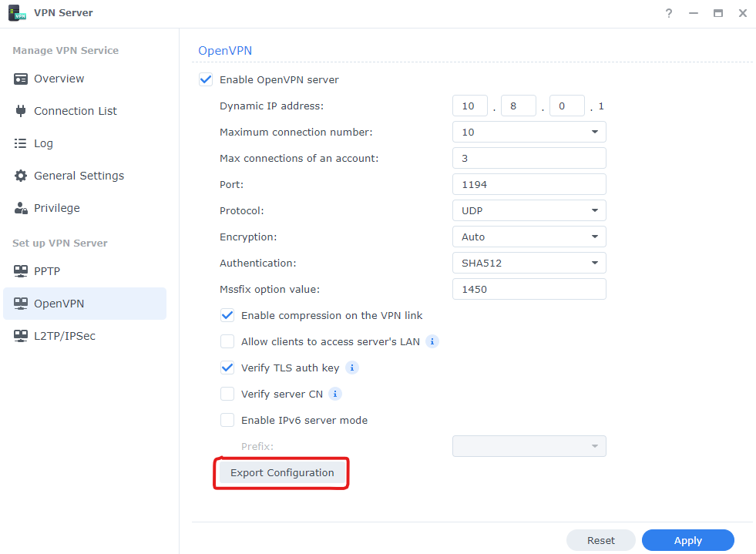Viewport: 756px width, 554px height.
Task: Close the VPN Server window
Action: (742, 13)
